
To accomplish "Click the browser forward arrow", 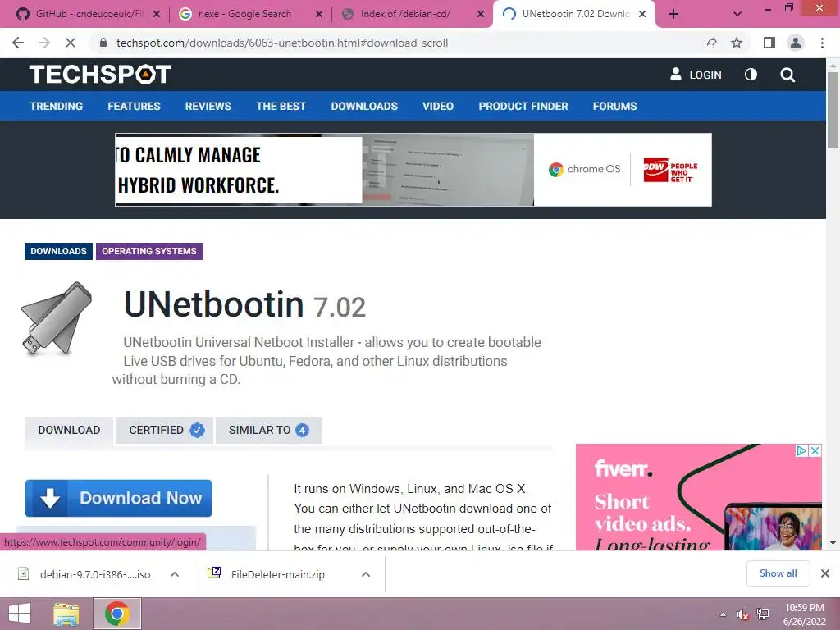I will pyautogui.click(x=44, y=43).
